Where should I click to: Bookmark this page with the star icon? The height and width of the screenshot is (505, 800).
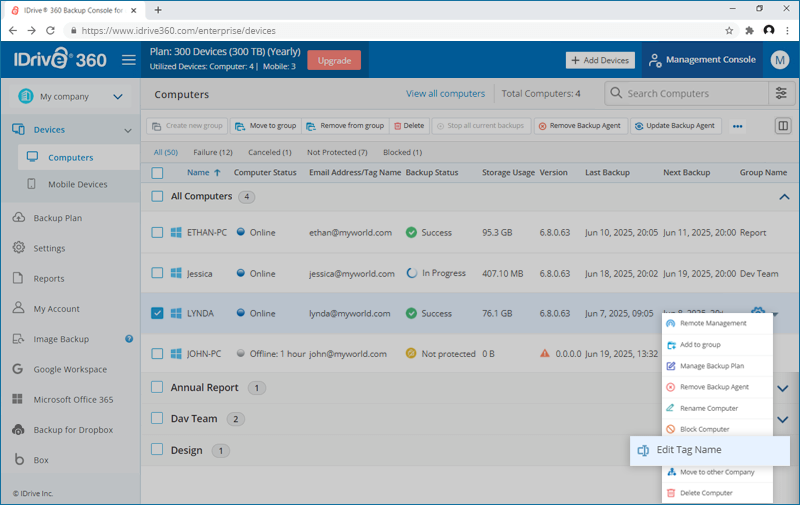[x=729, y=31]
